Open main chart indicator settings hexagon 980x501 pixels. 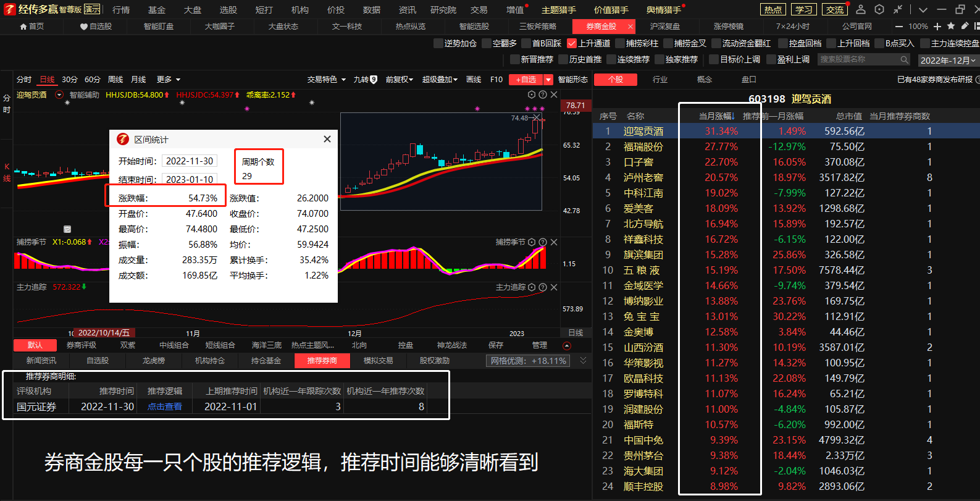click(x=532, y=95)
